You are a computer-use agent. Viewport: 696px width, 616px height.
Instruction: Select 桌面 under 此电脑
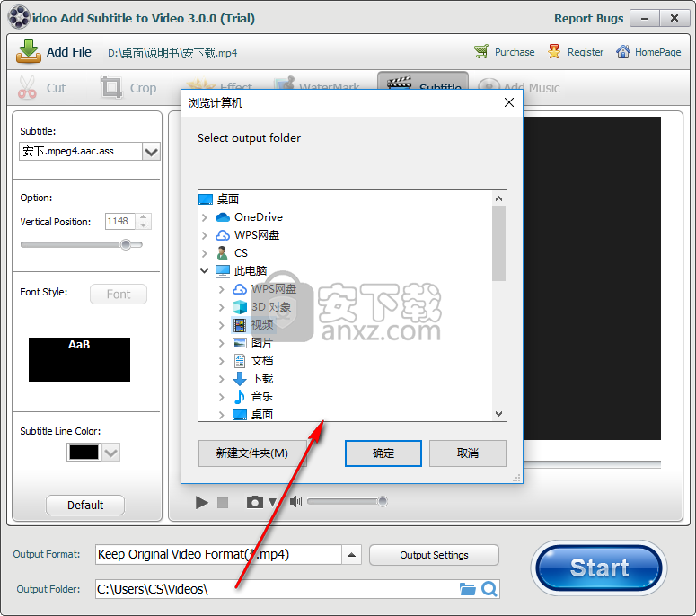point(262,414)
